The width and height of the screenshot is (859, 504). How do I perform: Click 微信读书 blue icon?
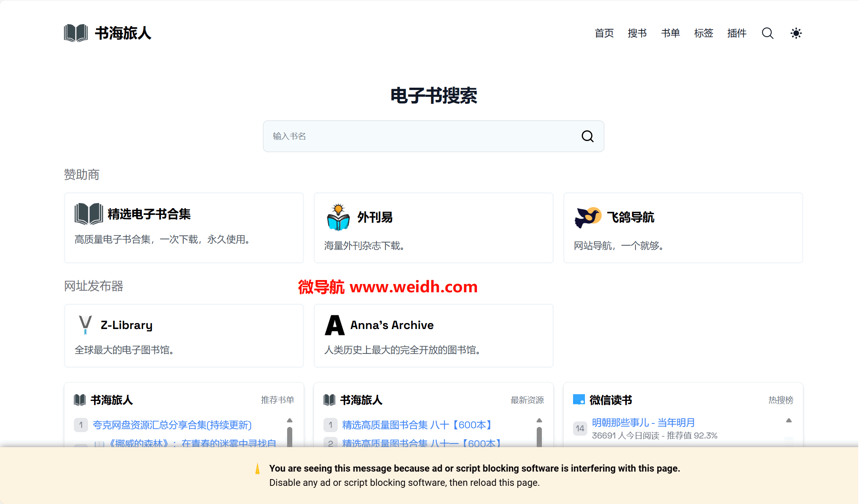(x=579, y=400)
